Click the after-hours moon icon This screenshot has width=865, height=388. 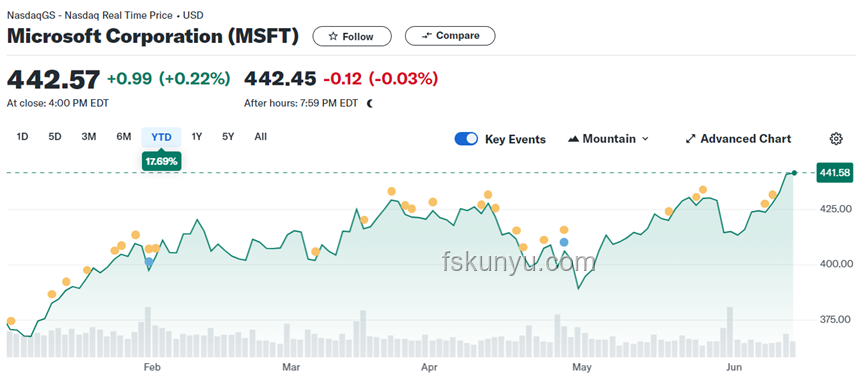(x=370, y=103)
